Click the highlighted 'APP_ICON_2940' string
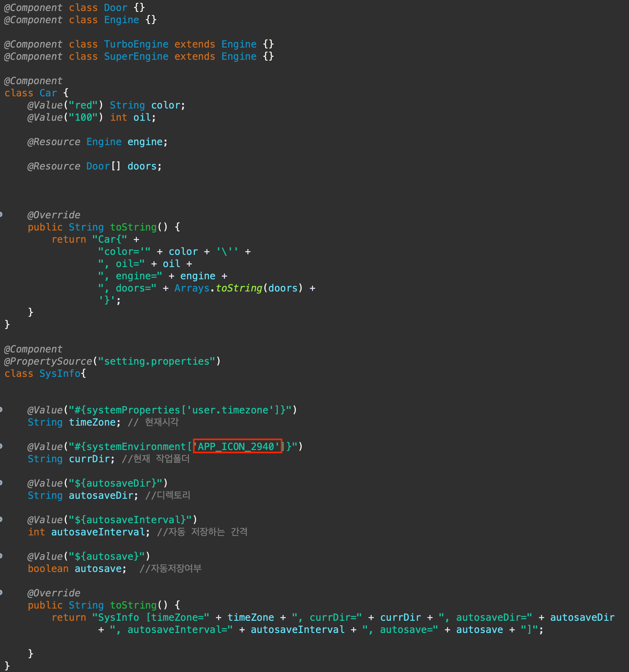 [237, 446]
